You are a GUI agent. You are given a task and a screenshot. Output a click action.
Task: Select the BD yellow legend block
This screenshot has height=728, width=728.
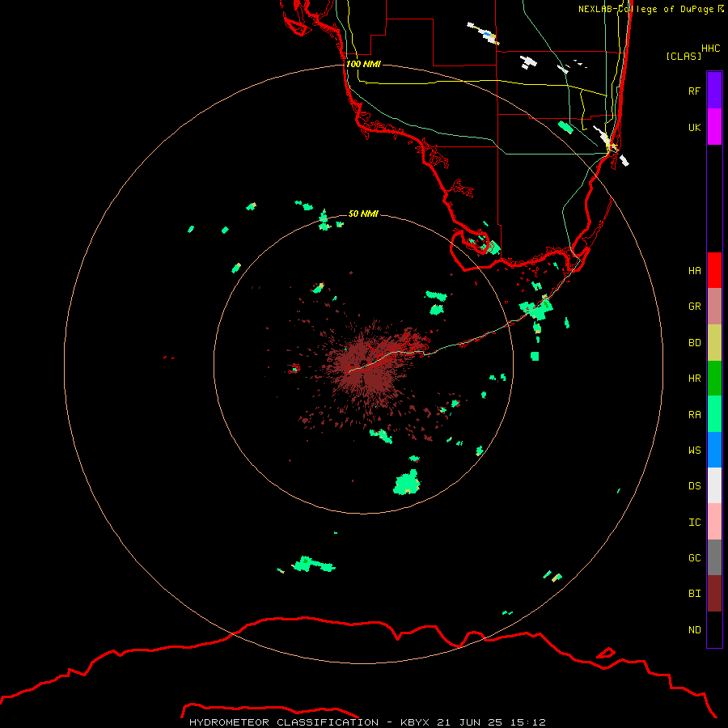714,342
